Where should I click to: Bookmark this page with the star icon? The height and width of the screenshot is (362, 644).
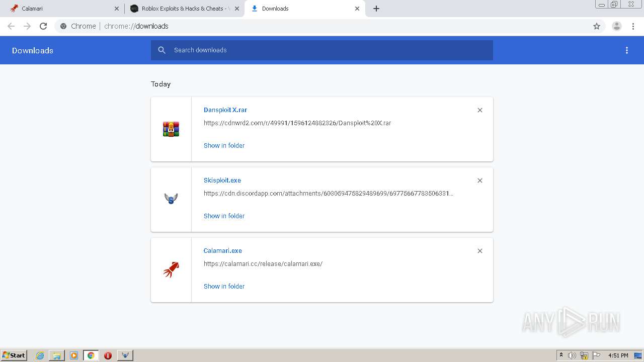tap(597, 26)
